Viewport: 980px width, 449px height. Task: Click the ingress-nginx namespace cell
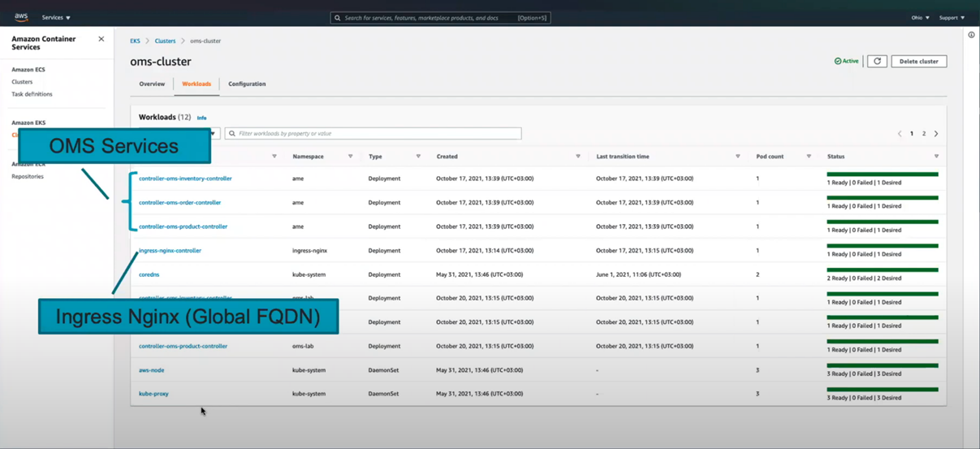309,250
